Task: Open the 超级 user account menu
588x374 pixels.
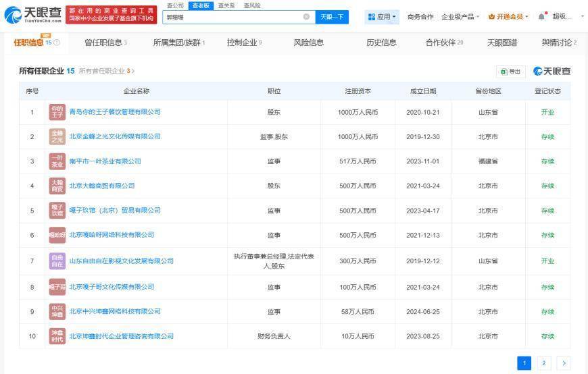Action: pyautogui.click(x=562, y=16)
